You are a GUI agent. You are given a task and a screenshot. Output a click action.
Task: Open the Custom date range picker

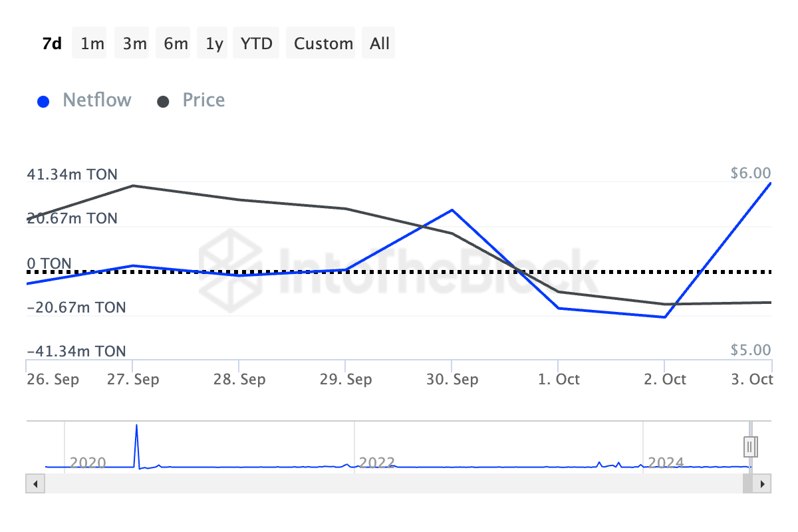pyautogui.click(x=323, y=43)
